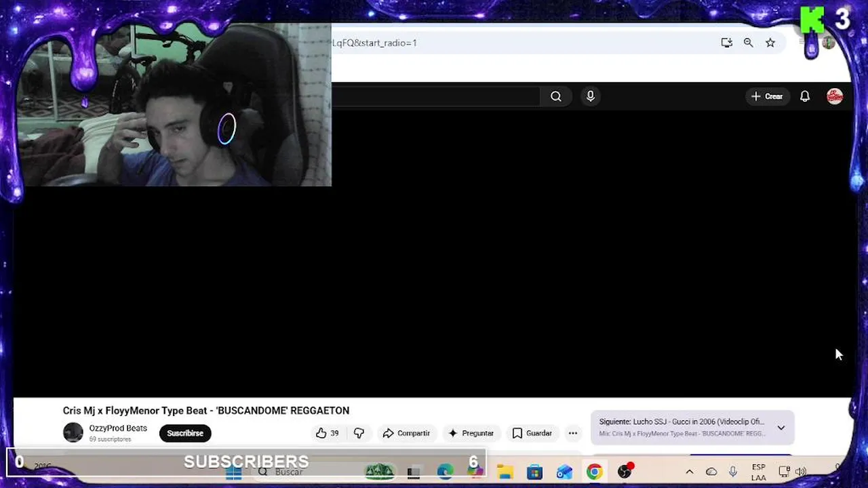The width and height of the screenshot is (868, 488).
Task: Click the Crear button
Action: coord(767,96)
